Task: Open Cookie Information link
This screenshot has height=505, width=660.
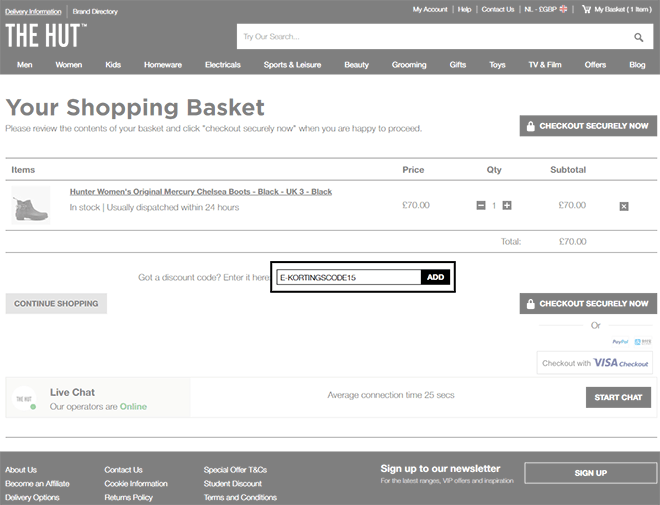Action: (x=136, y=484)
